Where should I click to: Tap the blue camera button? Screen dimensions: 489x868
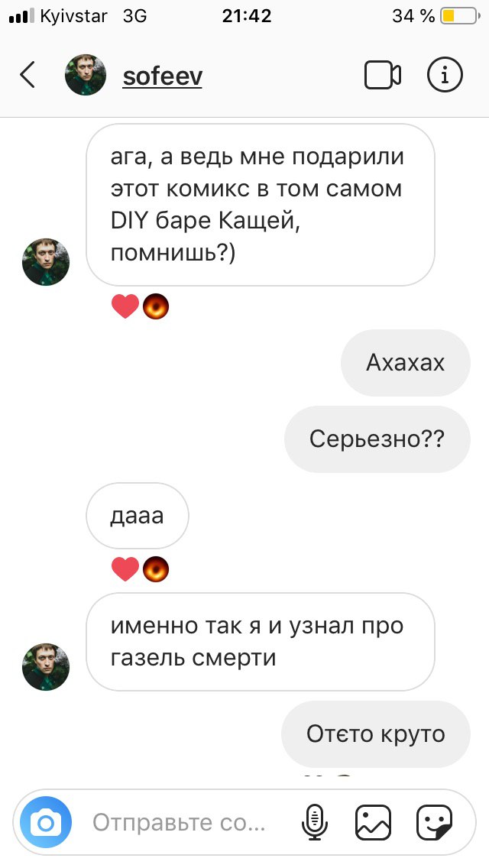click(46, 822)
